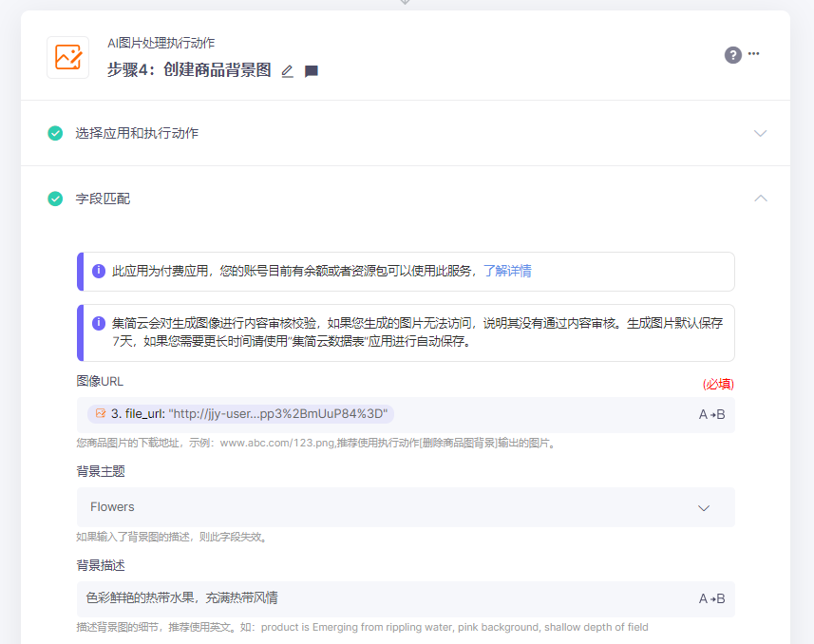The image size is (814, 644).
Task: Click the info icon in content review notice
Action: click(x=99, y=323)
